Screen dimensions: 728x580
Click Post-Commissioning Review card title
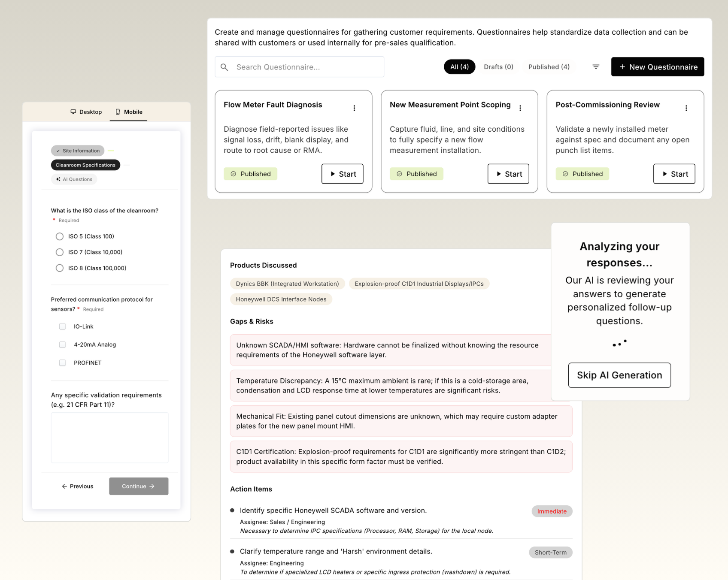[x=608, y=105]
